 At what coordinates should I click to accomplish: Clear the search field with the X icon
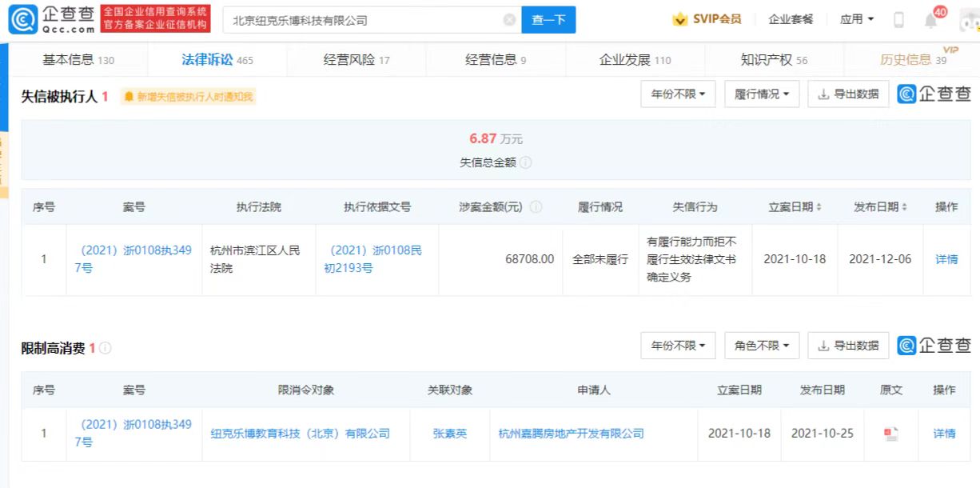pyautogui.click(x=509, y=20)
